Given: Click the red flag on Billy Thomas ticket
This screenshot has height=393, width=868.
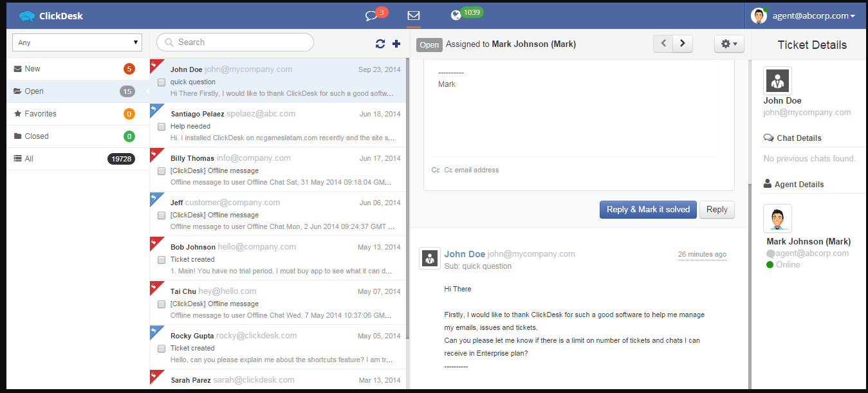Looking at the screenshot, I should pos(154,153).
